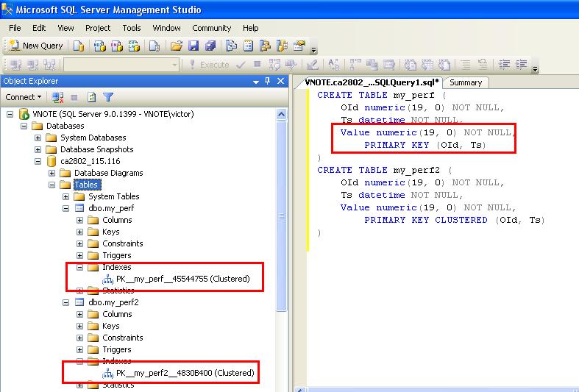Save the current query file
This screenshot has height=392, width=579.
[193, 46]
